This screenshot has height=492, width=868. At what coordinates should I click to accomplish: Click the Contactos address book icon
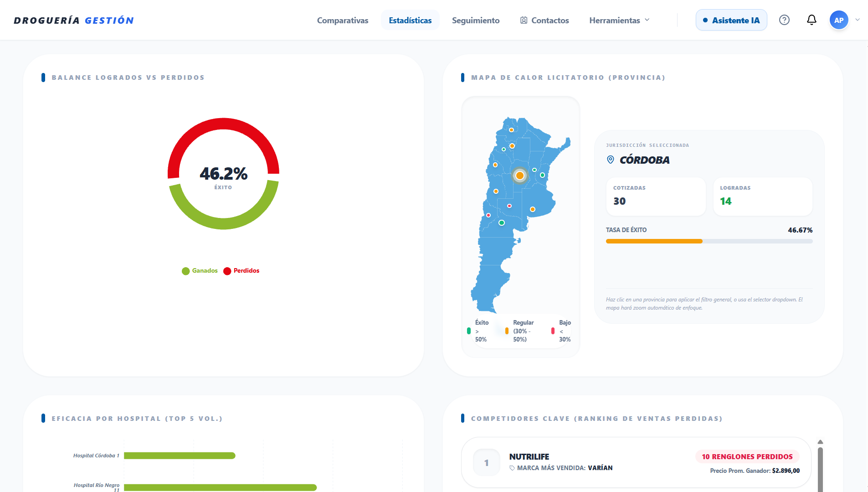pyautogui.click(x=524, y=21)
